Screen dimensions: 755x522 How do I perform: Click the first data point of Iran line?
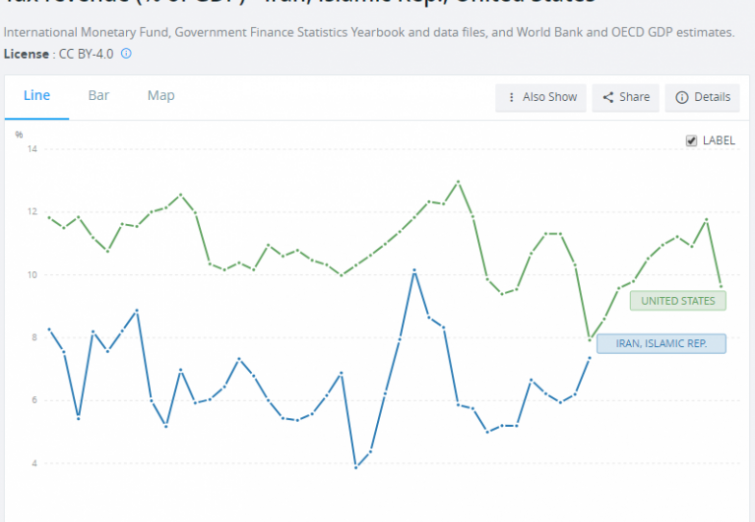tap(49, 329)
